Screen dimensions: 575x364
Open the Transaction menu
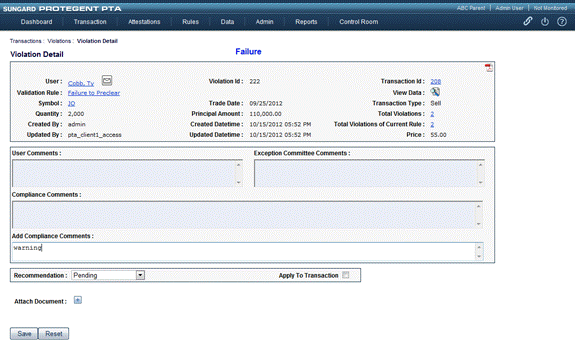90,22
